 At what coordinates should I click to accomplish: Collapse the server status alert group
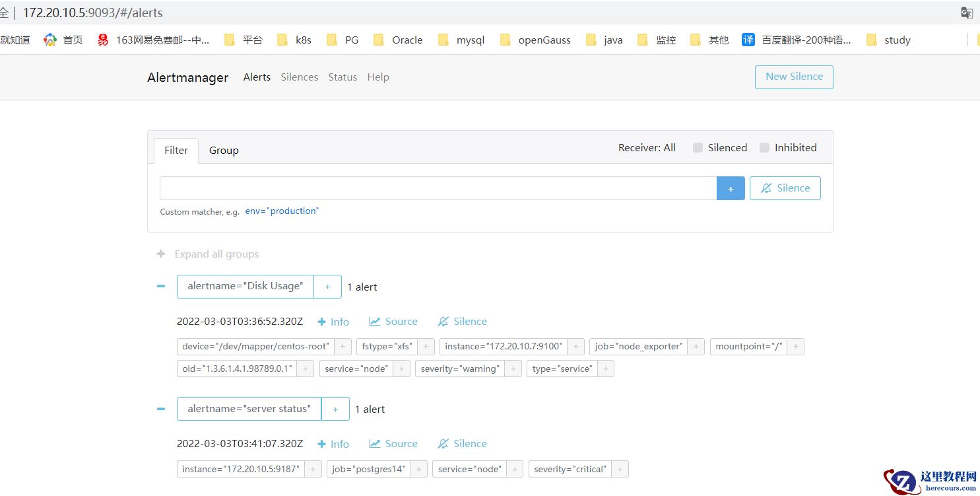(x=161, y=409)
